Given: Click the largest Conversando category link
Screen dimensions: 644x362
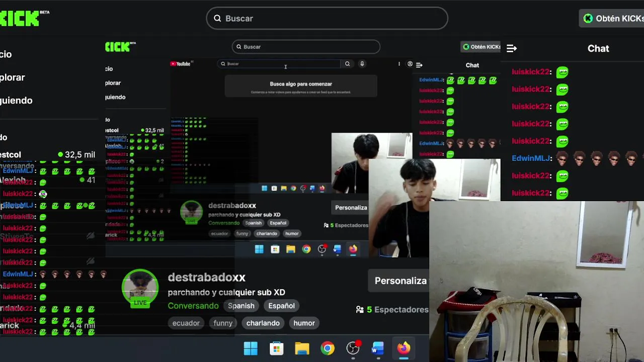Looking at the screenshot, I should 193,306.
